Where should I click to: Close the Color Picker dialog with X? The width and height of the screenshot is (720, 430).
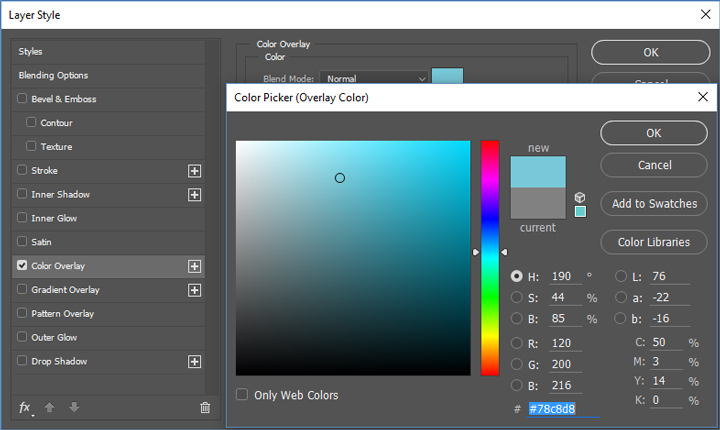tap(703, 97)
